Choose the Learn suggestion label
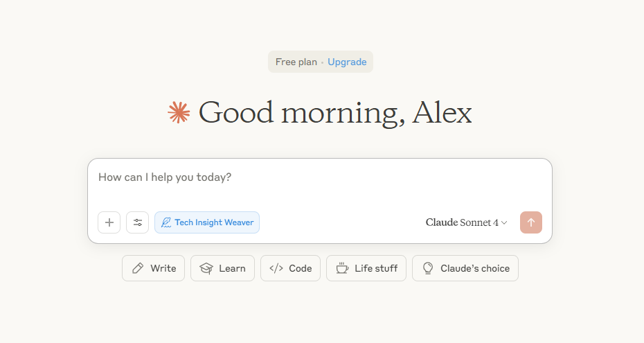 (x=232, y=268)
